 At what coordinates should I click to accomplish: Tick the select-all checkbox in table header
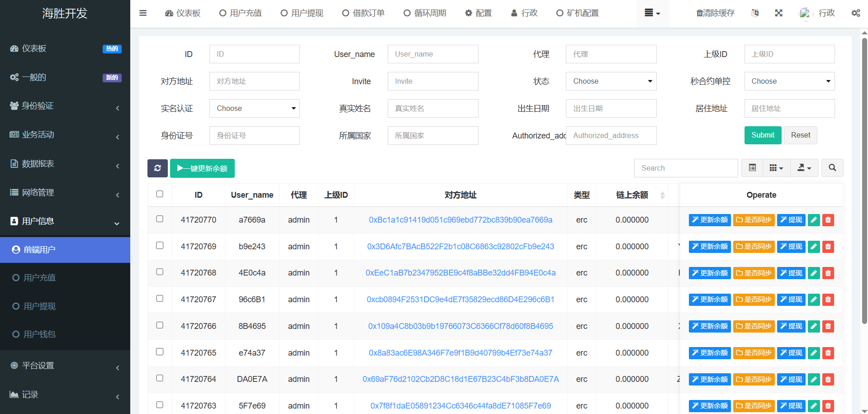(x=160, y=194)
